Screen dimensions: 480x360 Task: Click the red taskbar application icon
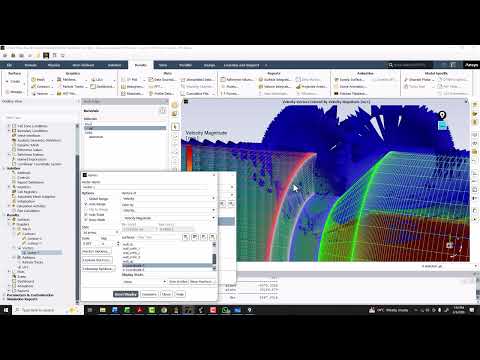[x=213, y=310]
